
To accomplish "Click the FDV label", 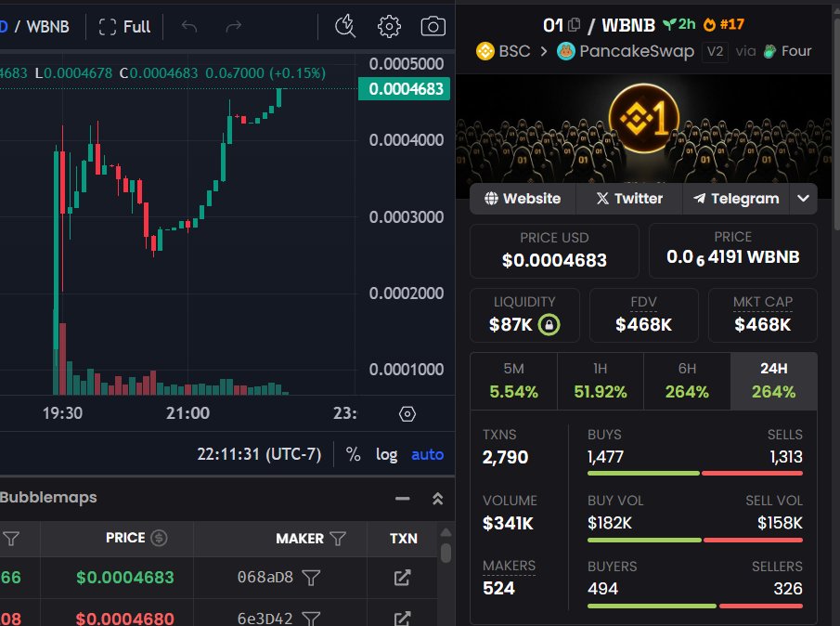I will tap(643, 302).
